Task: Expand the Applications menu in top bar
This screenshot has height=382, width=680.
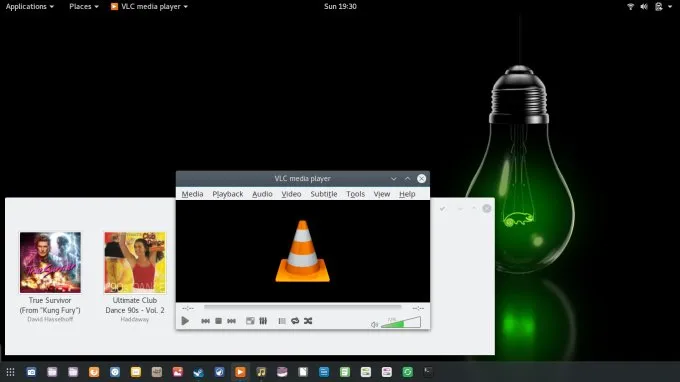Action: (29, 7)
